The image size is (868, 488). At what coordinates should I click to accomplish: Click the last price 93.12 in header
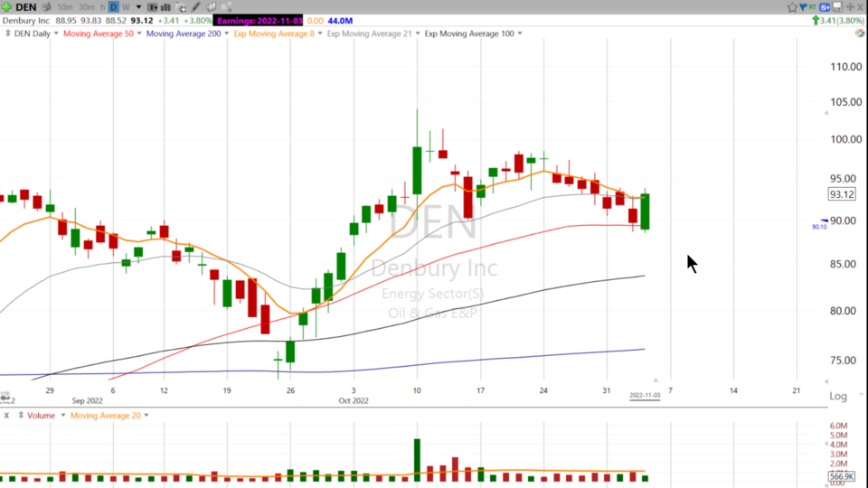[x=142, y=21]
